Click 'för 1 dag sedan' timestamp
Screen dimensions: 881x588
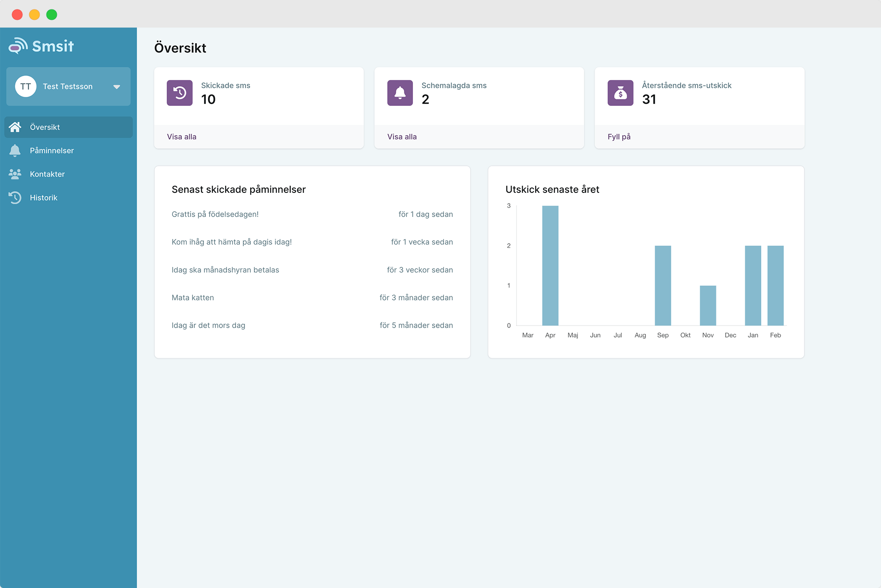pos(426,214)
